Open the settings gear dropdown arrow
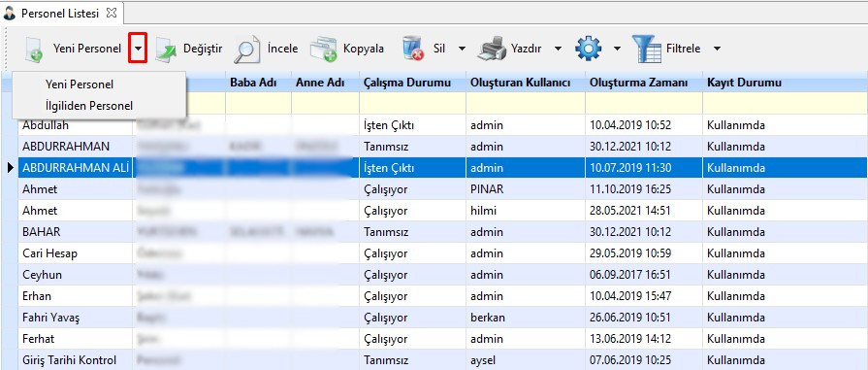The image size is (868, 370). [x=617, y=49]
